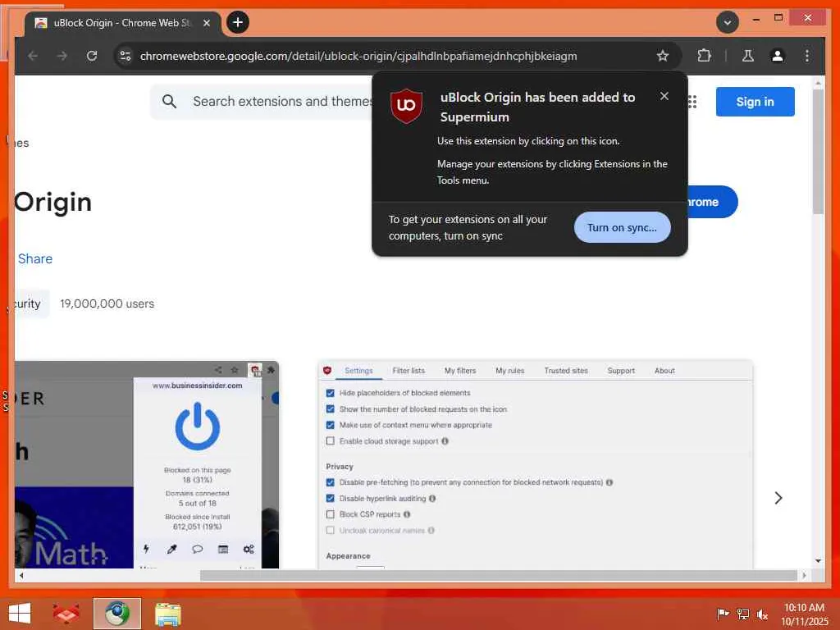The height and width of the screenshot is (630, 840).
Task: Click the Supermium browser taskbar icon
Action: [x=116, y=614]
